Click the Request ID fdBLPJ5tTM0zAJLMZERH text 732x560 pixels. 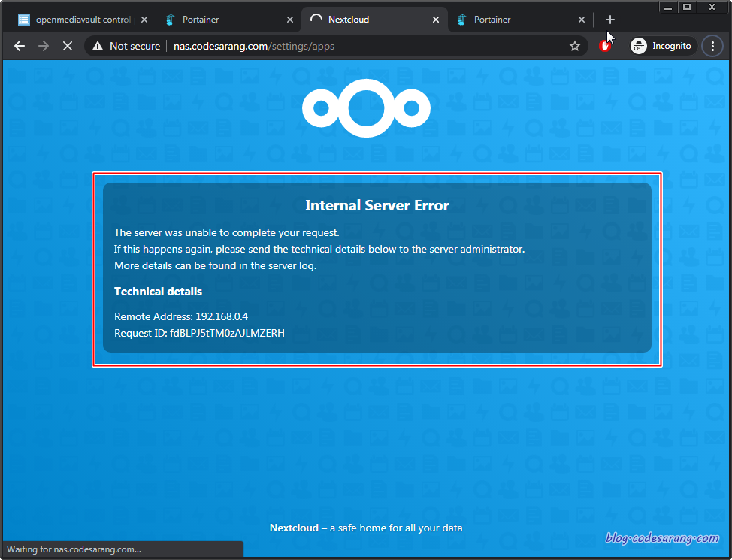click(x=199, y=333)
